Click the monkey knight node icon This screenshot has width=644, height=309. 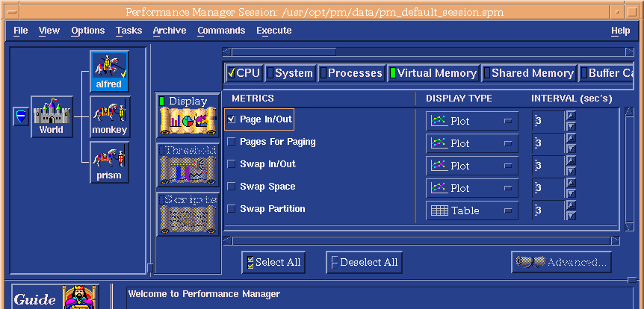click(x=109, y=116)
